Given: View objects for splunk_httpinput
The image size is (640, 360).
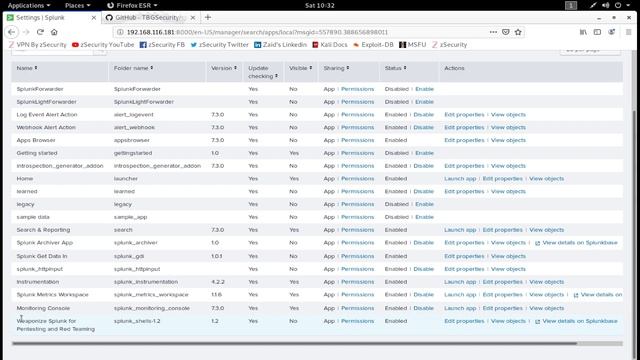Looking at the screenshot, I should click(508, 269).
